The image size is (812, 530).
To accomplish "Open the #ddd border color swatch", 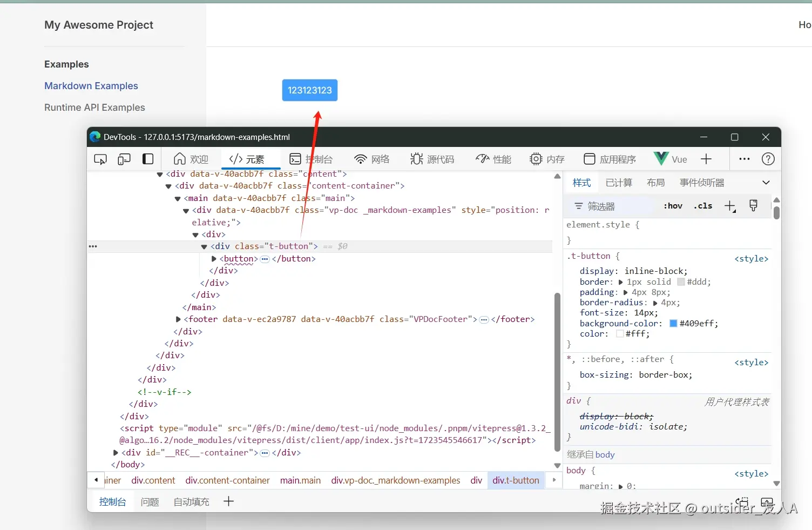I will (681, 282).
